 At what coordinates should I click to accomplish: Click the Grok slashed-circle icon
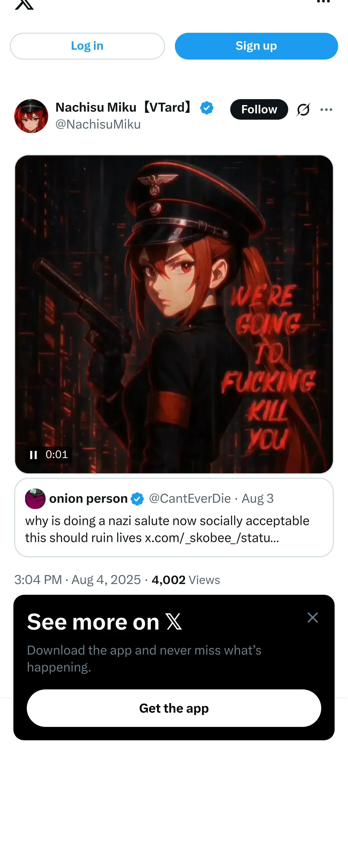(x=303, y=110)
